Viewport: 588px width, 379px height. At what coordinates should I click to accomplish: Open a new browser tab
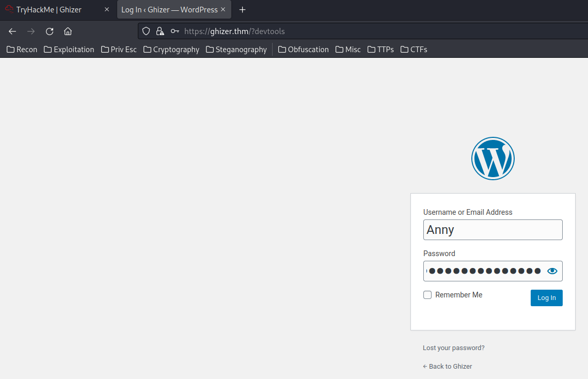(x=242, y=10)
